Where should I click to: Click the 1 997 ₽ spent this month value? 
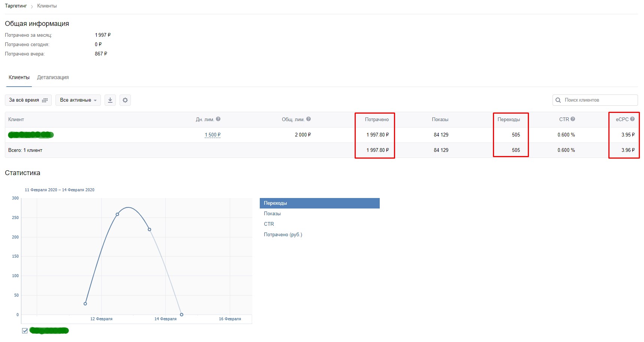103,35
